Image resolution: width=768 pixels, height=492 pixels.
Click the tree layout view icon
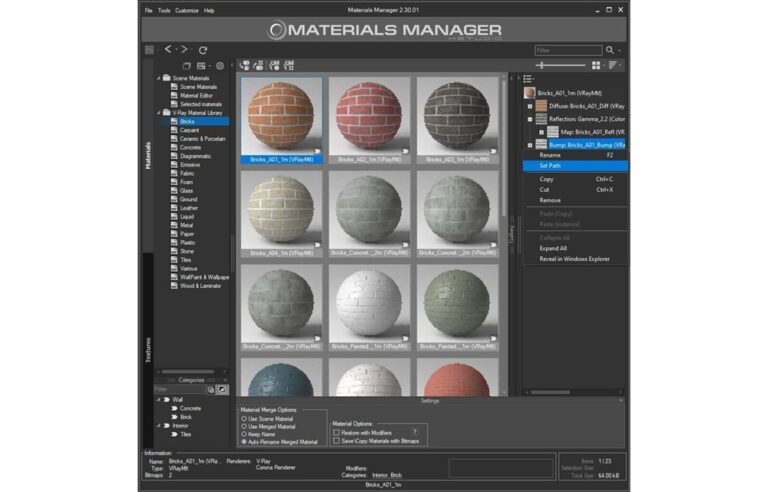tap(201, 66)
